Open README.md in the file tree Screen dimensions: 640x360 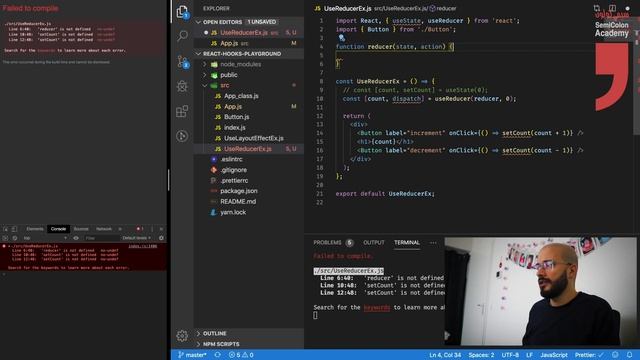249,201
